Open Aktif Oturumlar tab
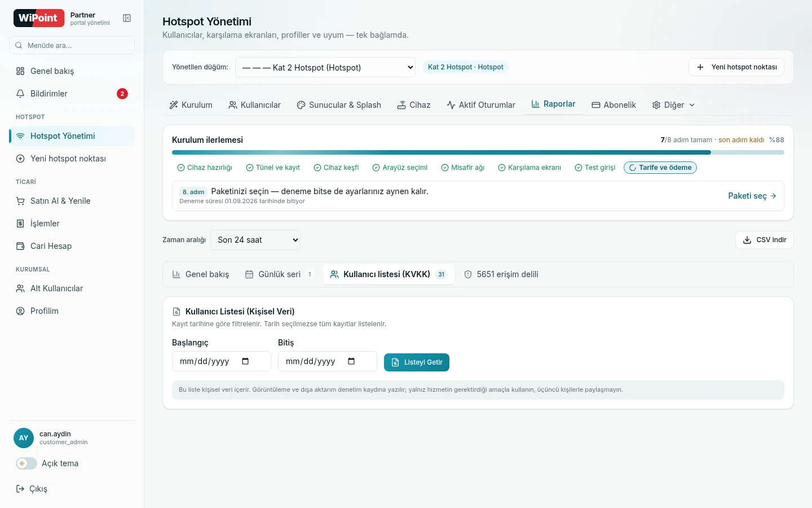This screenshot has height=508, width=812. pyautogui.click(x=481, y=105)
